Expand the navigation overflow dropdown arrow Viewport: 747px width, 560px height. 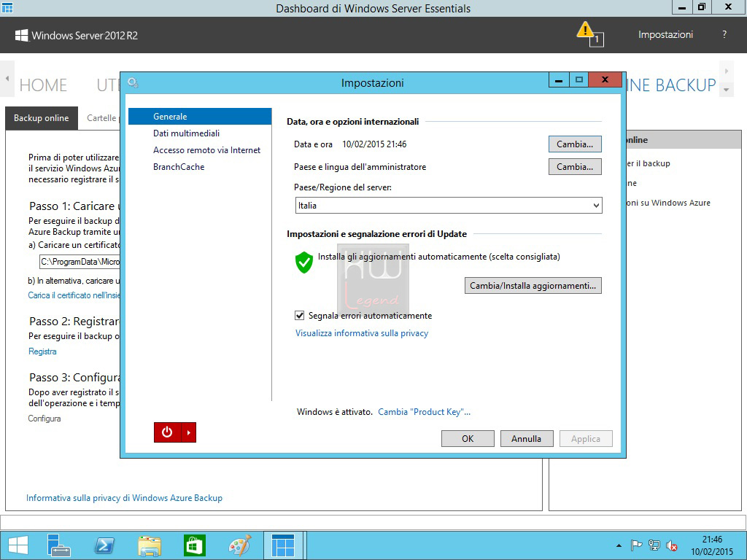[x=726, y=90]
